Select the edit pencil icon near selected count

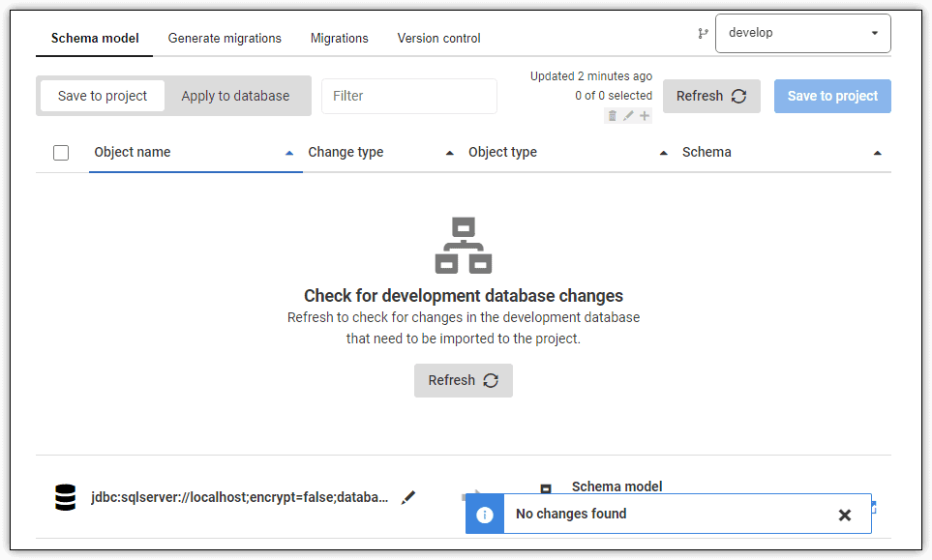point(628,114)
